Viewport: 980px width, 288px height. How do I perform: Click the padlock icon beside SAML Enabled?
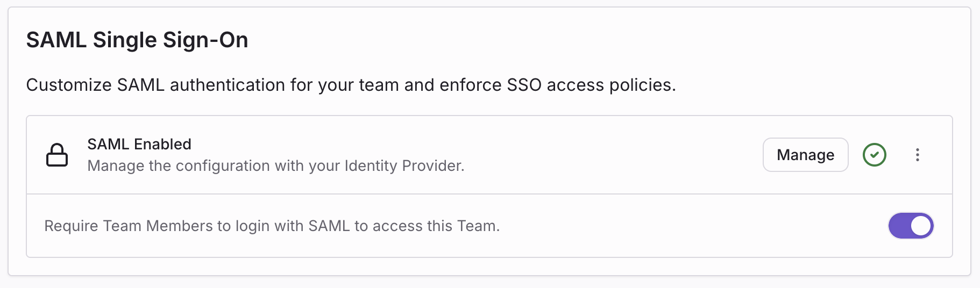[57, 155]
